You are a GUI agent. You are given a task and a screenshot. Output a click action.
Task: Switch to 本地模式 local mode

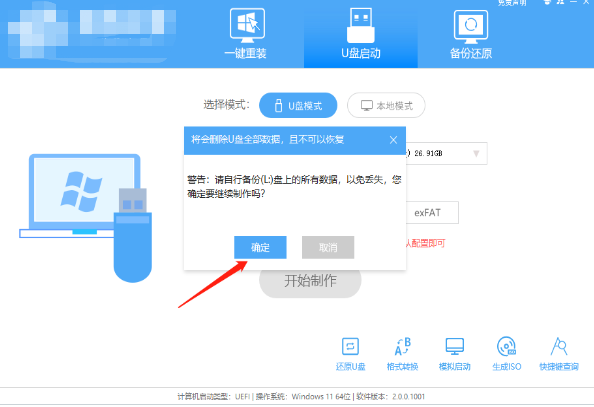click(x=386, y=105)
